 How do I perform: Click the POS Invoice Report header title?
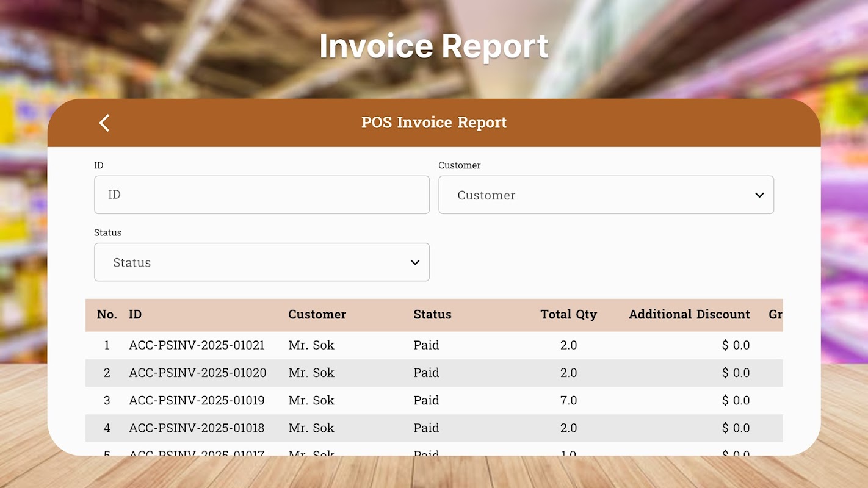tap(434, 123)
